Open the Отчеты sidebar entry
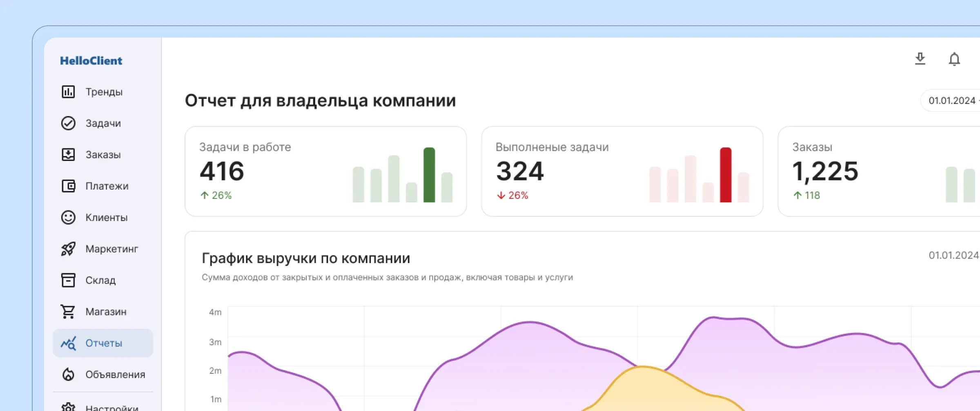This screenshot has width=980, height=411. 103,343
